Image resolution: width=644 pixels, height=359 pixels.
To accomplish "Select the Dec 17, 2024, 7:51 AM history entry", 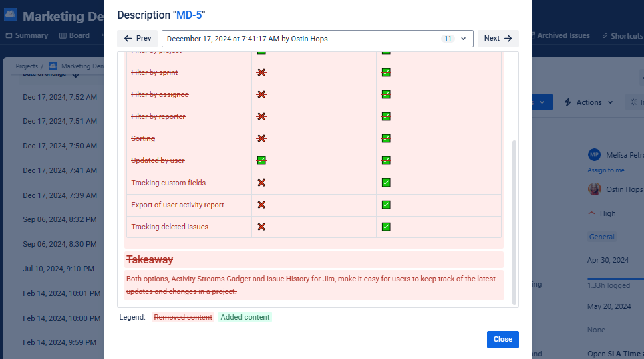I will 60,121.
